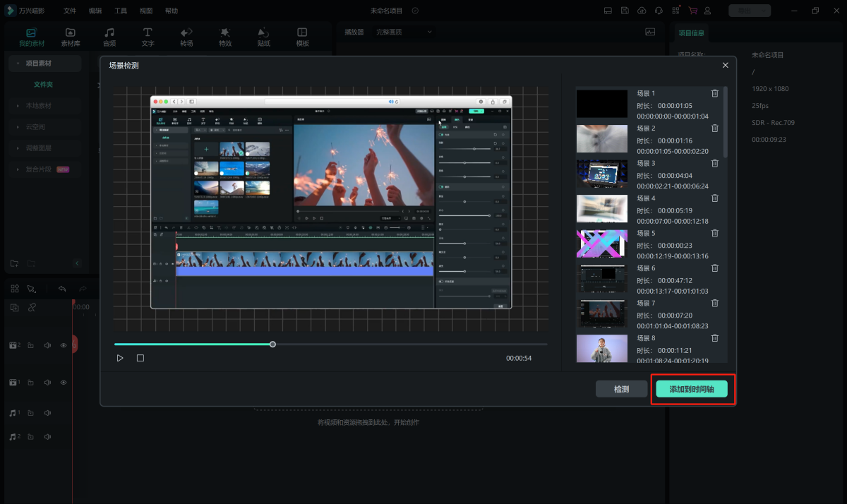Collapse the 项目素材 section
The image size is (847, 504).
coord(18,64)
